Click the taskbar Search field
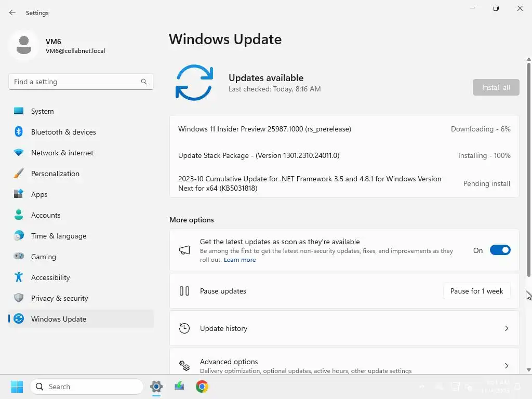The height and width of the screenshot is (399, 532). (x=87, y=387)
